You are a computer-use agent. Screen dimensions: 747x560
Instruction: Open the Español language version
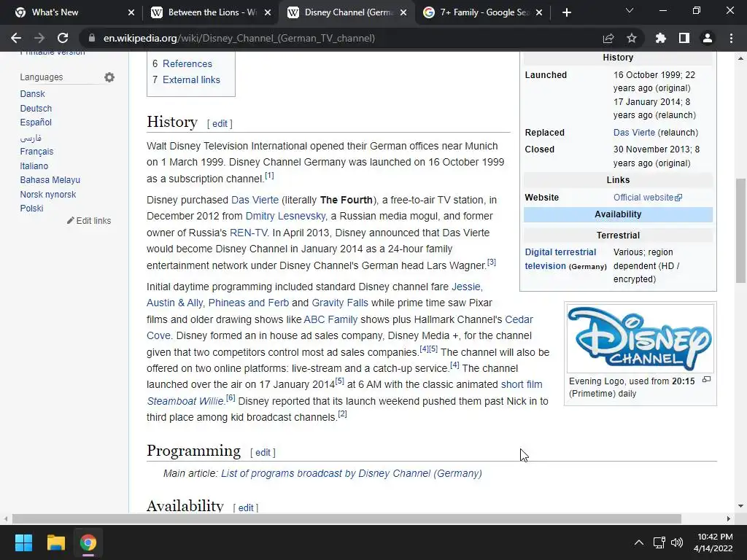point(36,122)
